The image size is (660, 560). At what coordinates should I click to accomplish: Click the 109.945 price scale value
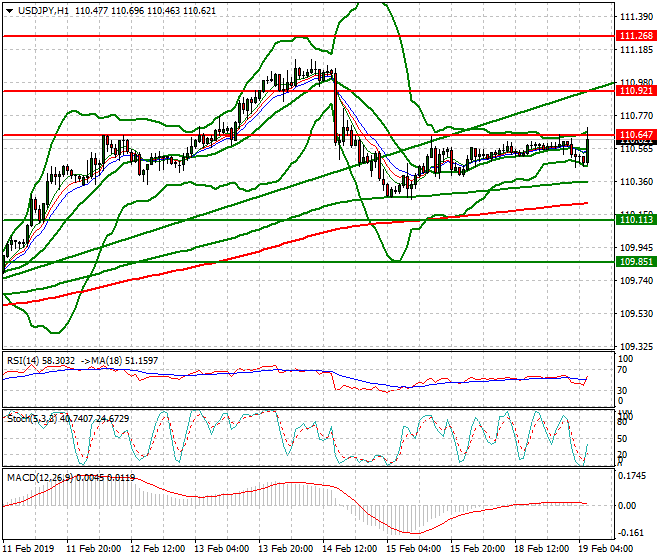click(x=636, y=247)
